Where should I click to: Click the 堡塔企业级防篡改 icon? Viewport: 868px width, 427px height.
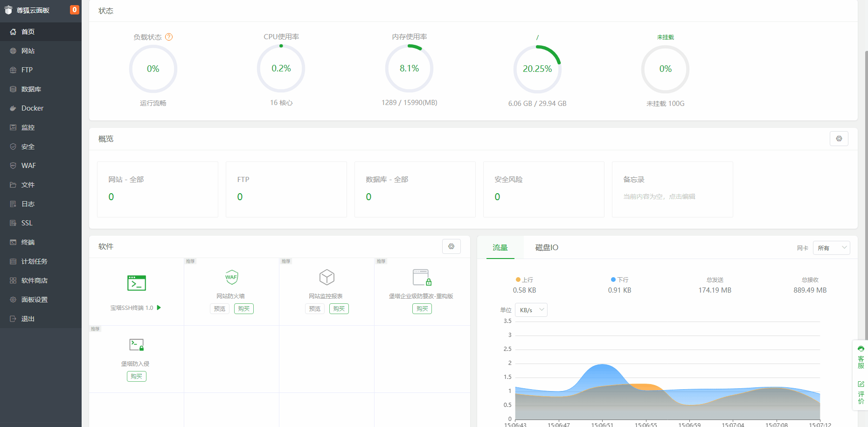coord(422,277)
